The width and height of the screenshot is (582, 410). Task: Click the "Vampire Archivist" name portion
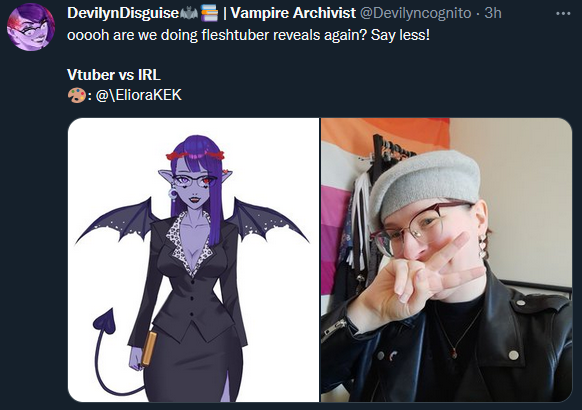coord(293,13)
